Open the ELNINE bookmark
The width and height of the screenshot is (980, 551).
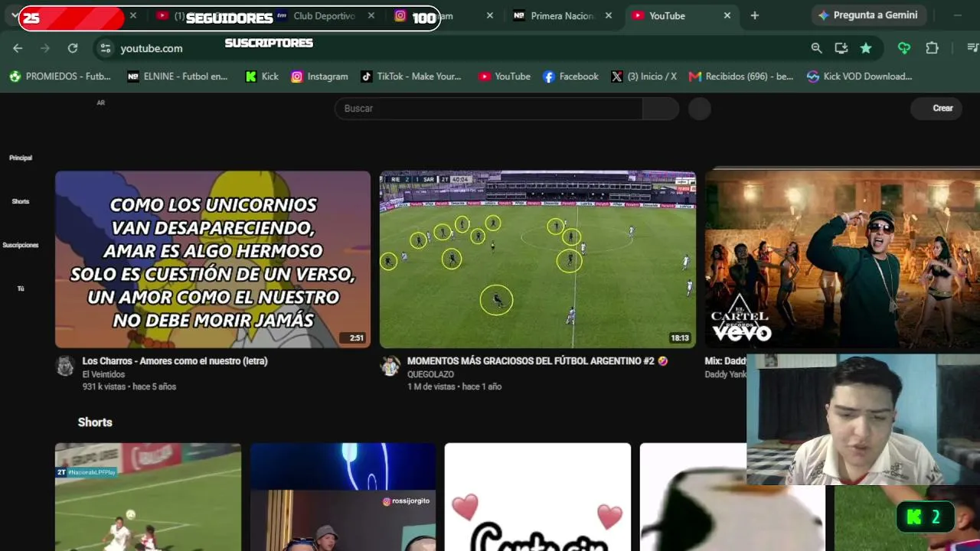[x=177, y=77]
